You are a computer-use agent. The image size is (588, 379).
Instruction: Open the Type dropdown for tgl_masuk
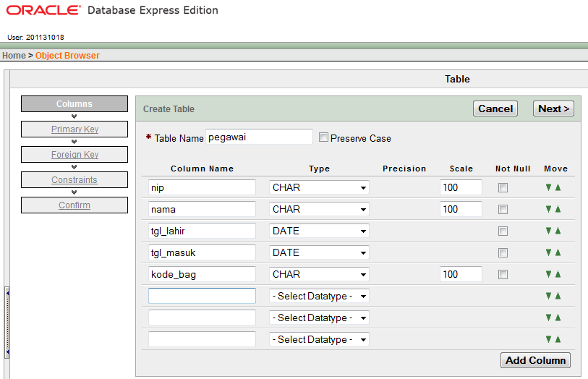tap(319, 252)
